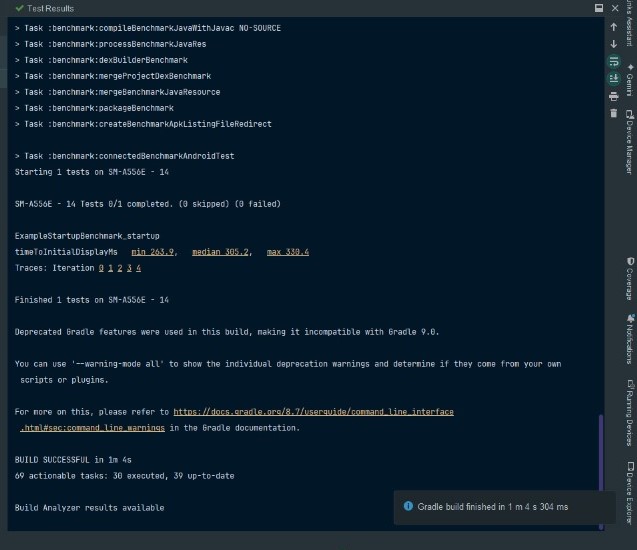Open the Notifications tool window
The image size is (637, 550).
[x=629, y=339]
